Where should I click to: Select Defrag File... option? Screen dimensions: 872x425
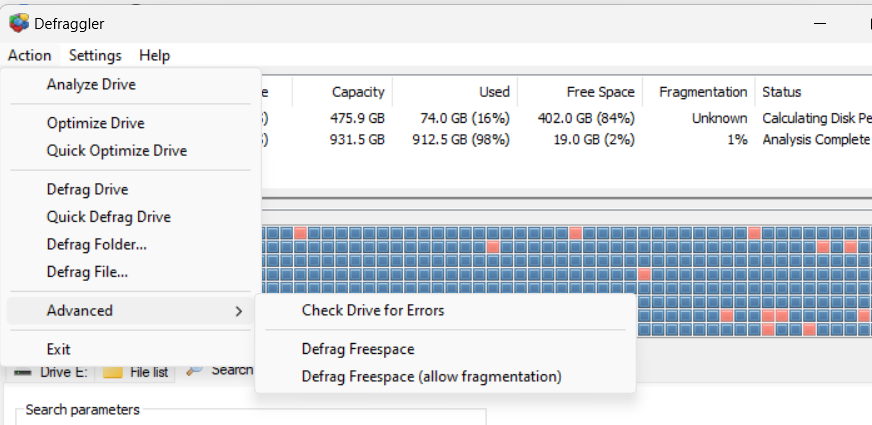pos(87,272)
